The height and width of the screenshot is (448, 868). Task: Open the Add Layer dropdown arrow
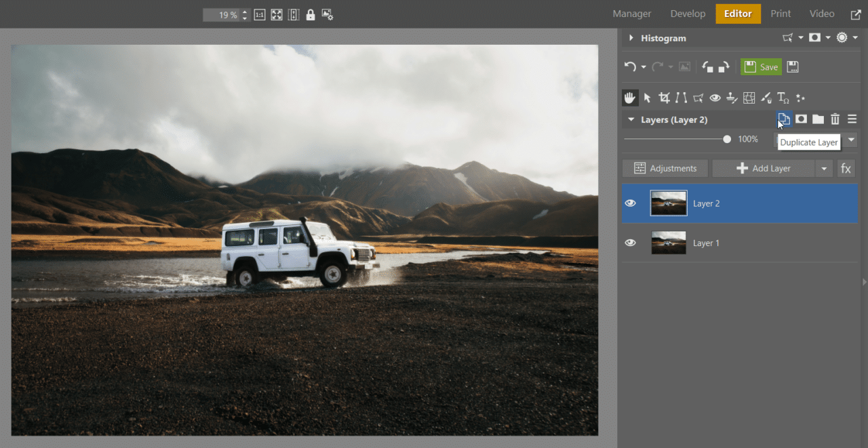(824, 168)
